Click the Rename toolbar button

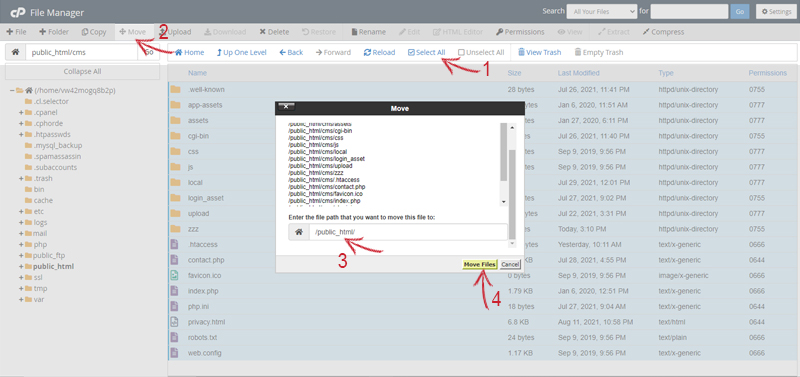click(369, 32)
